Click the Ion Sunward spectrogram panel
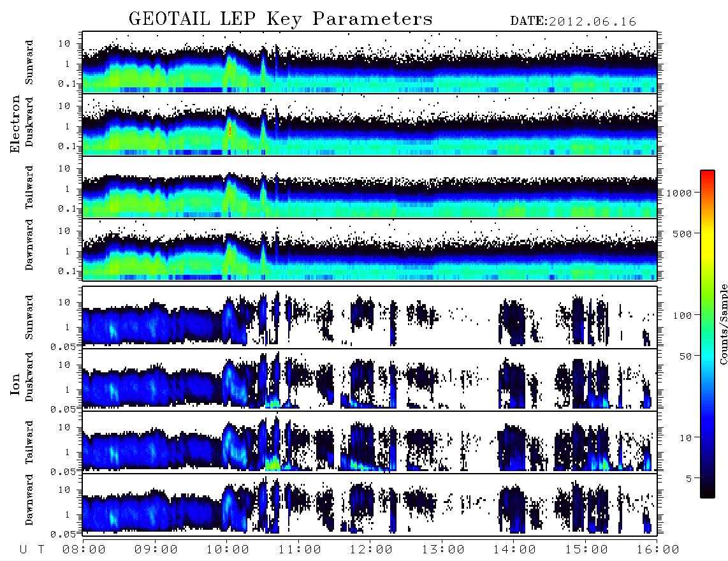Screen dimensions: 728x561 click(x=370, y=317)
